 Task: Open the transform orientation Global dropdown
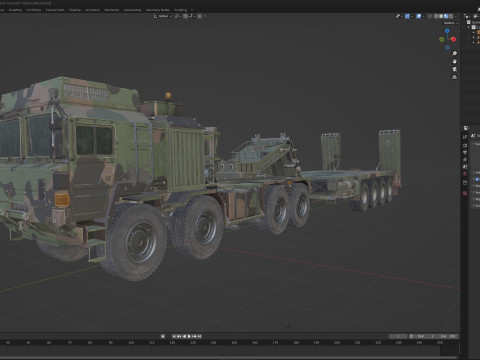pyautogui.click(x=163, y=16)
